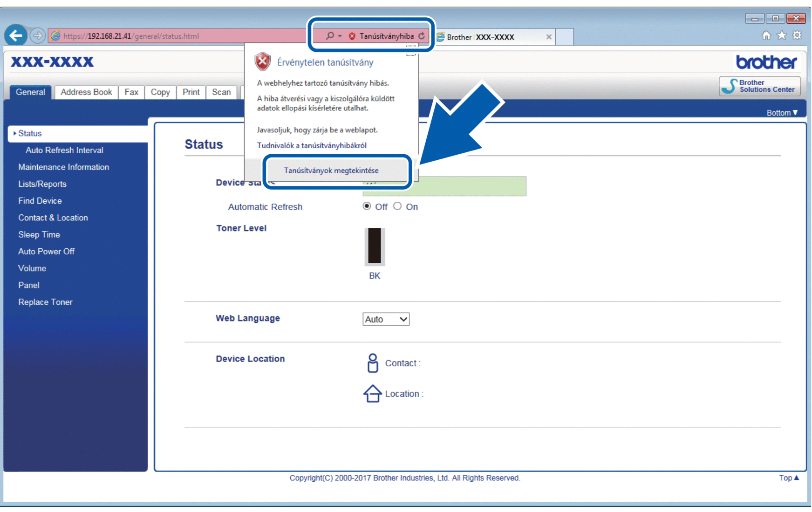Open Sleep Time in sidebar

coord(39,234)
